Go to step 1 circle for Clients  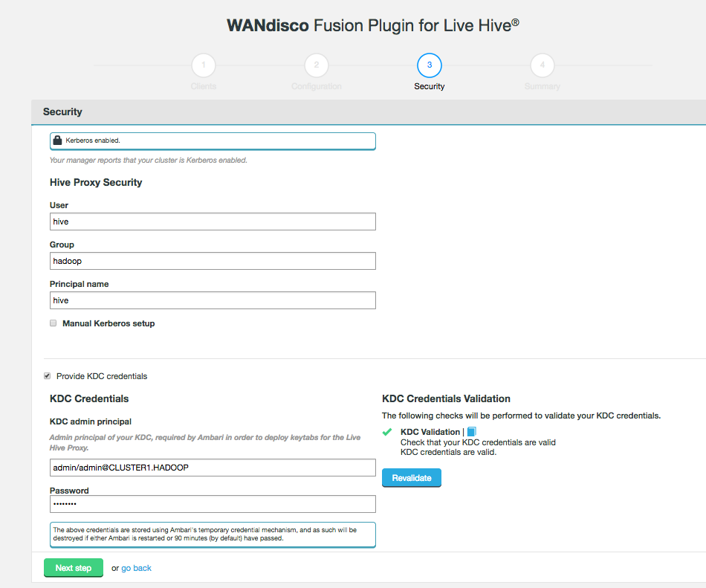(x=204, y=65)
